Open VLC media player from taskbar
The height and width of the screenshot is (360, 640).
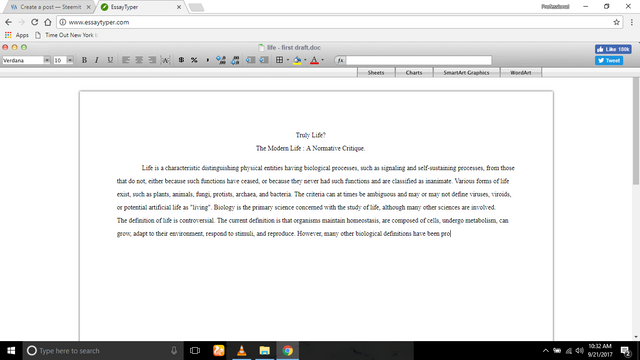[242, 351]
